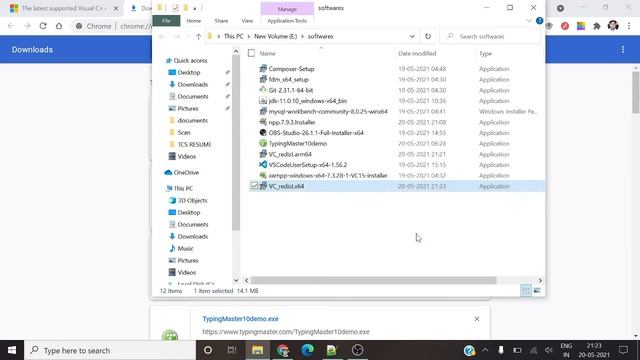The height and width of the screenshot is (360, 640).
Task: Refresh the softwares folder view
Action: [x=428, y=36]
